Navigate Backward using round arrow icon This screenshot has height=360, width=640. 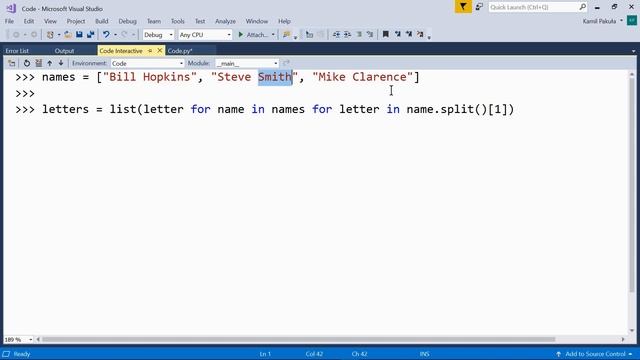pyautogui.click(x=16, y=35)
